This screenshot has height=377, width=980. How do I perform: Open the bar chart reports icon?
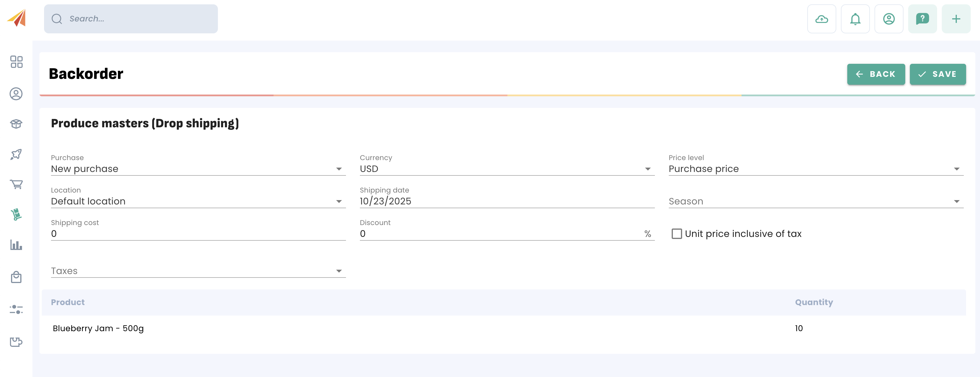coord(16,245)
